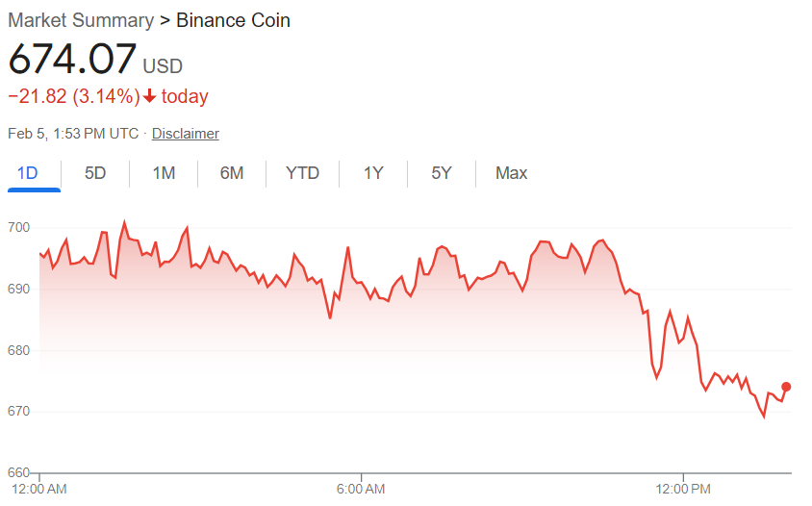This screenshot has height=506, width=812.
Task: Switch to the 5D chart tab
Action: tap(95, 173)
